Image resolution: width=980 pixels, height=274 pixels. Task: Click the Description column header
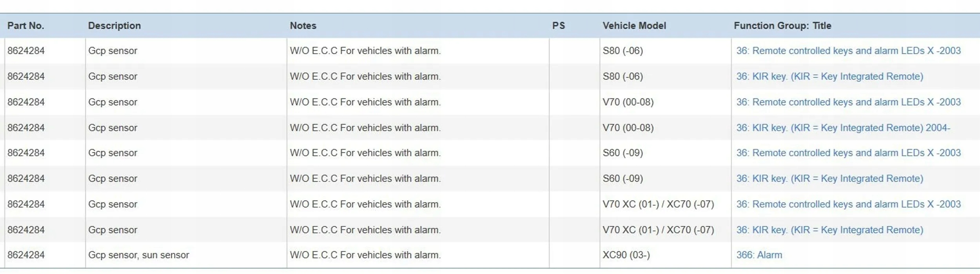pos(114,26)
